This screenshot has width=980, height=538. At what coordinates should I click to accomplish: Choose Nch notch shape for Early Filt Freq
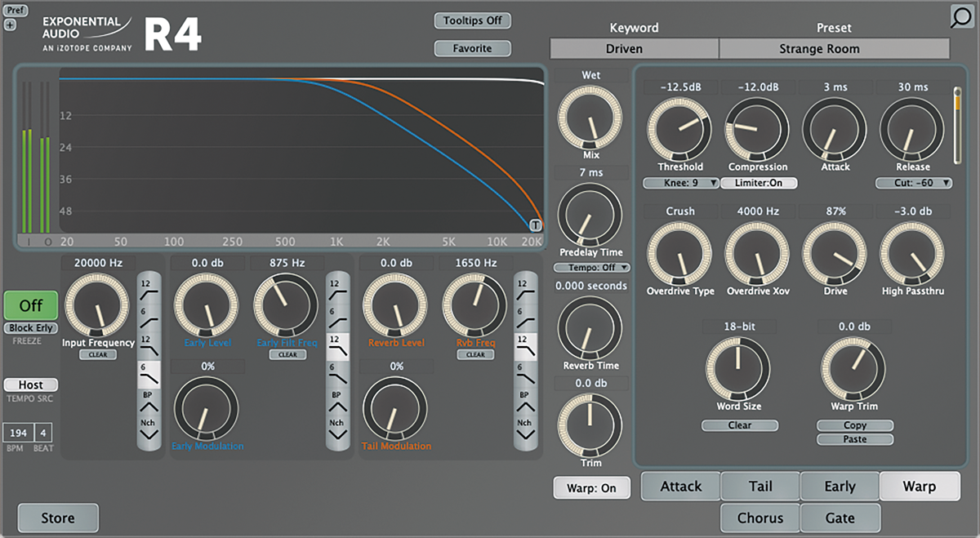point(337,429)
